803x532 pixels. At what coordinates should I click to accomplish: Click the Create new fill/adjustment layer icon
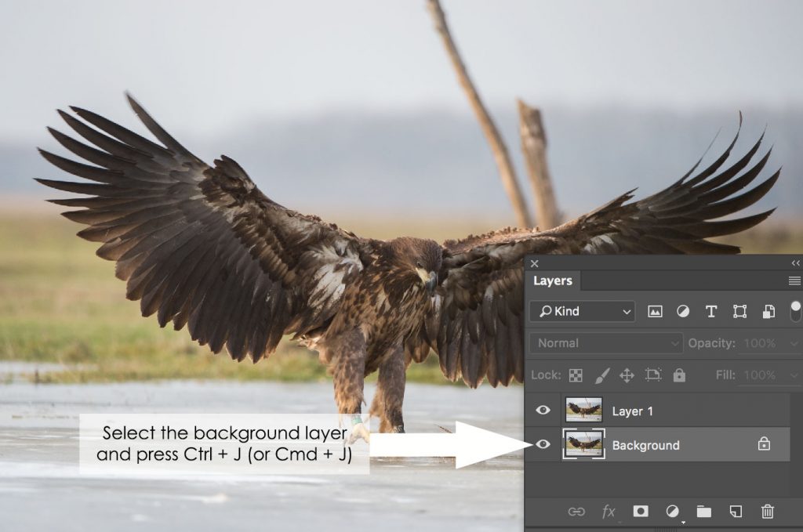(673, 512)
